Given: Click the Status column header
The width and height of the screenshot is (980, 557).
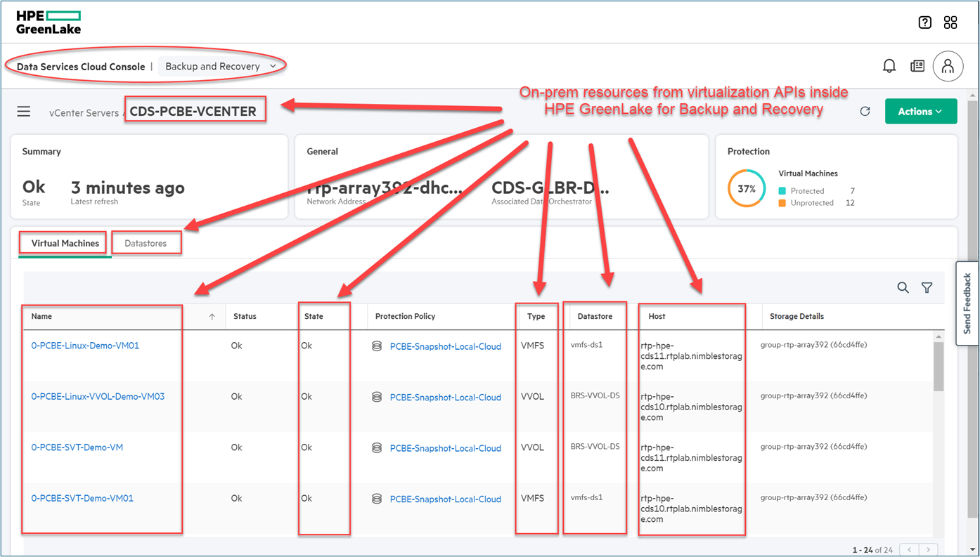Looking at the screenshot, I should point(245,317).
